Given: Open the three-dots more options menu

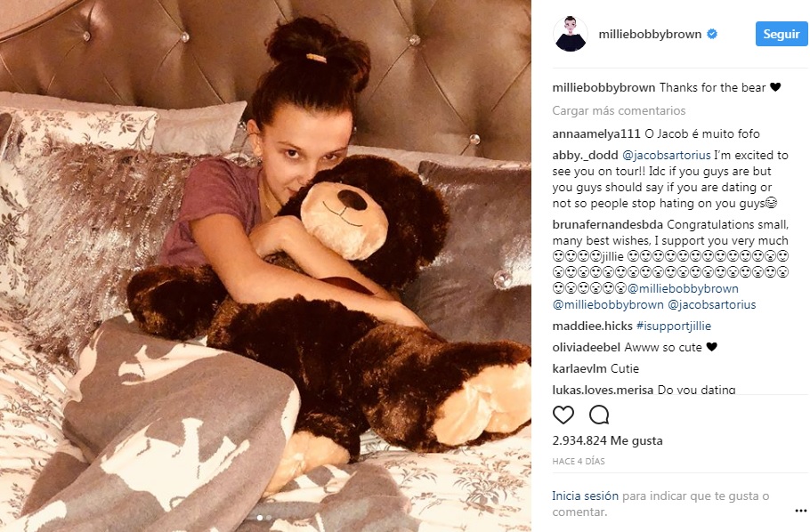Looking at the screenshot, I should click(800, 512).
